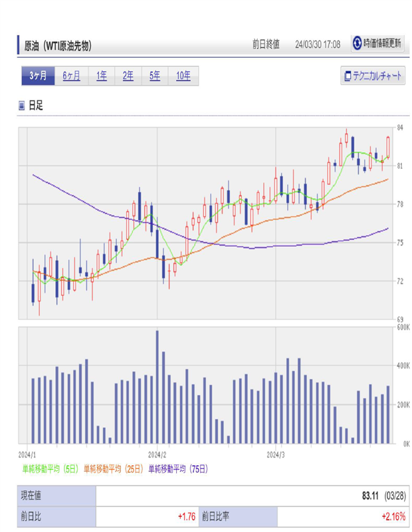Switch to the 6ヶ月 period tab
The height and width of the screenshot is (532, 412).
(x=72, y=76)
